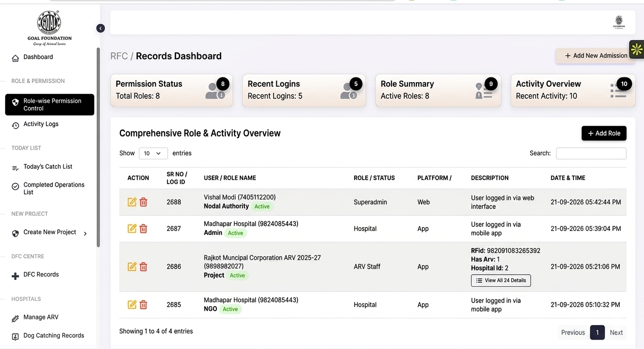Click the Role Summary icon
Image resolution: width=644 pixels, height=349 pixels.
point(484,91)
